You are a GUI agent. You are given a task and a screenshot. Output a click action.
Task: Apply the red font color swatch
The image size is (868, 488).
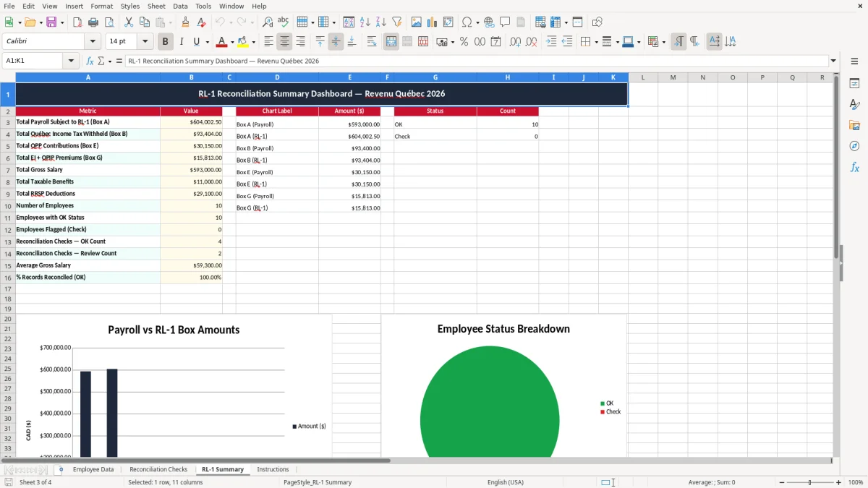tap(222, 42)
